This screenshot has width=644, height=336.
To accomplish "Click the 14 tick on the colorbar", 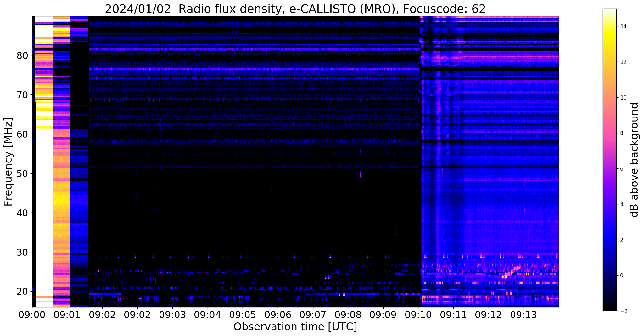I will click(623, 26).
